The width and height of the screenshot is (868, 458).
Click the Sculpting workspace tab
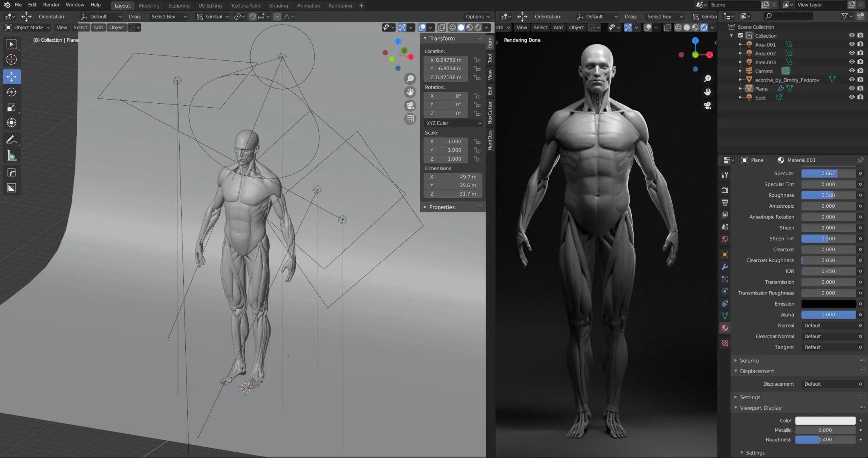178,5
